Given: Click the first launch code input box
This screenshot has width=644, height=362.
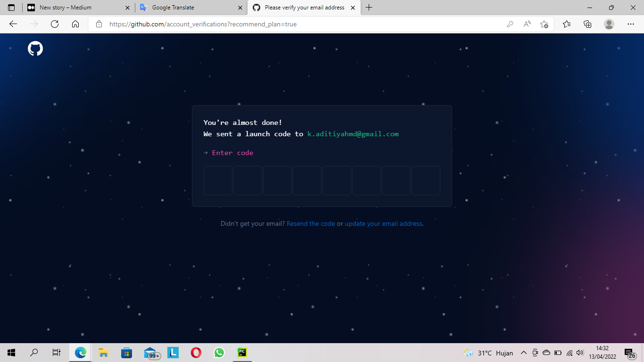Looking at the screenshot, I should click(218, 181).
